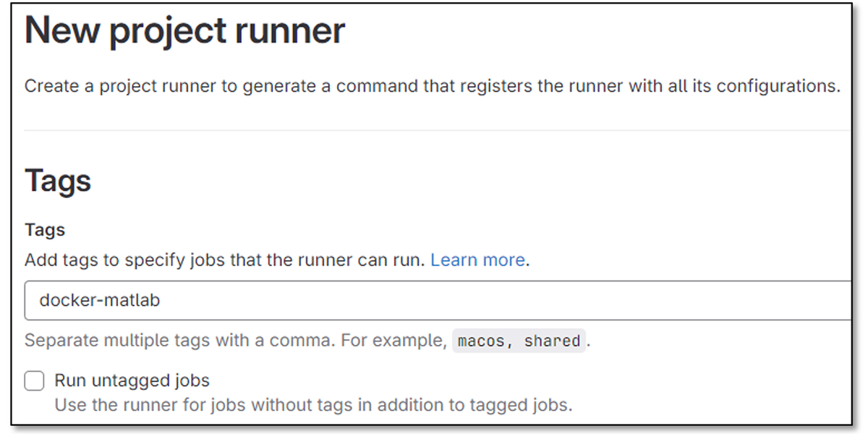This screenshot has height=434, width=868.
Task: Click the word shared in the example
Action: 553,340
